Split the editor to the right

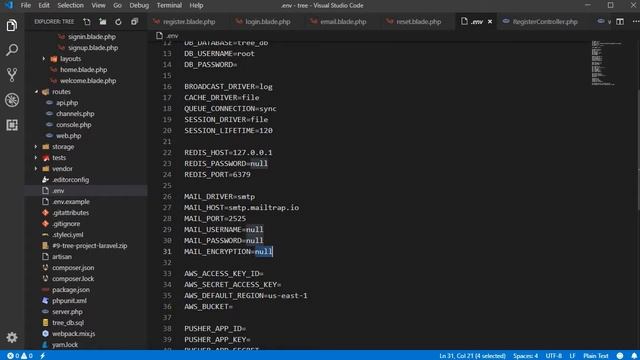(x=620, y=22)
